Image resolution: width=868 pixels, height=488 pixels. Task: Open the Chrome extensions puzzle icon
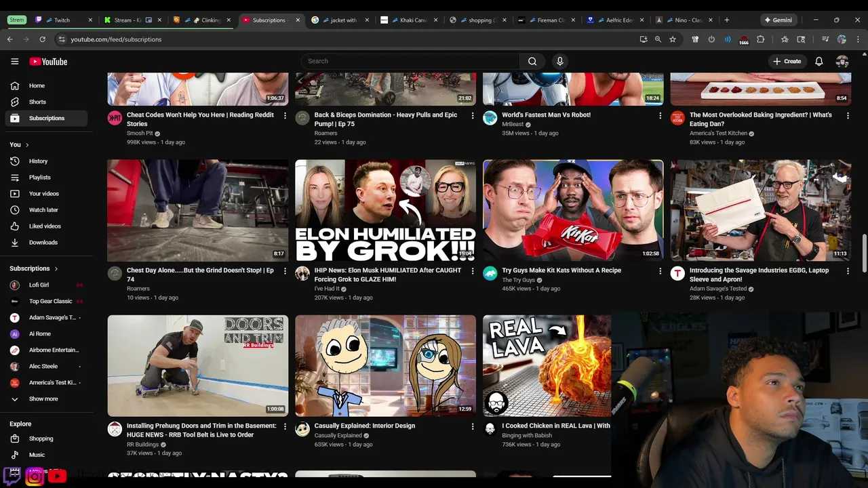(760, 39)
